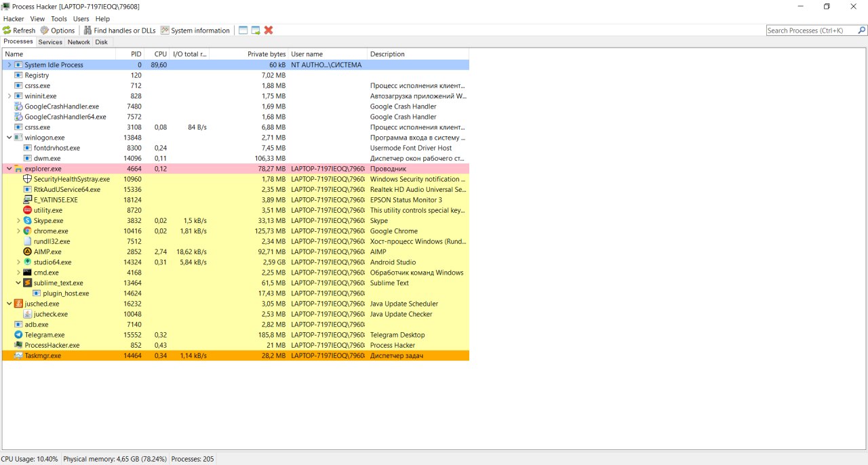The height and width of the screenshot is (465, 868).
Task: Sort by Private bytes column header
Action: [x=249, y=54]
